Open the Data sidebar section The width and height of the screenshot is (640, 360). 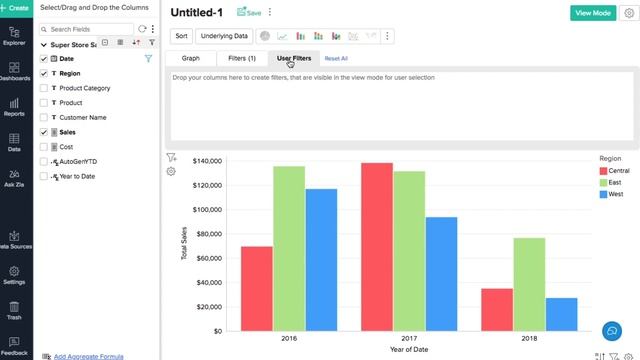(x=14, y=142)
